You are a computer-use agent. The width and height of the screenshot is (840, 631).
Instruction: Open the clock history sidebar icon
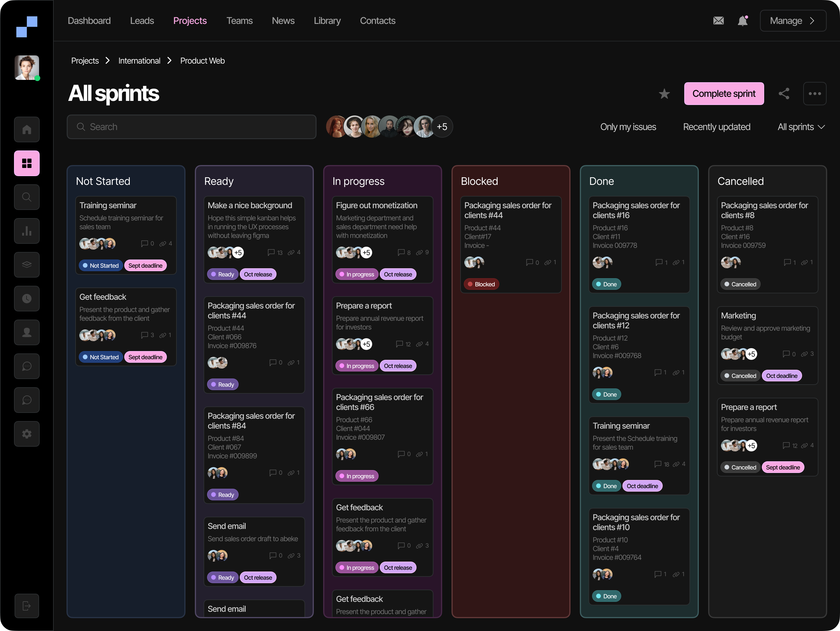27,298
